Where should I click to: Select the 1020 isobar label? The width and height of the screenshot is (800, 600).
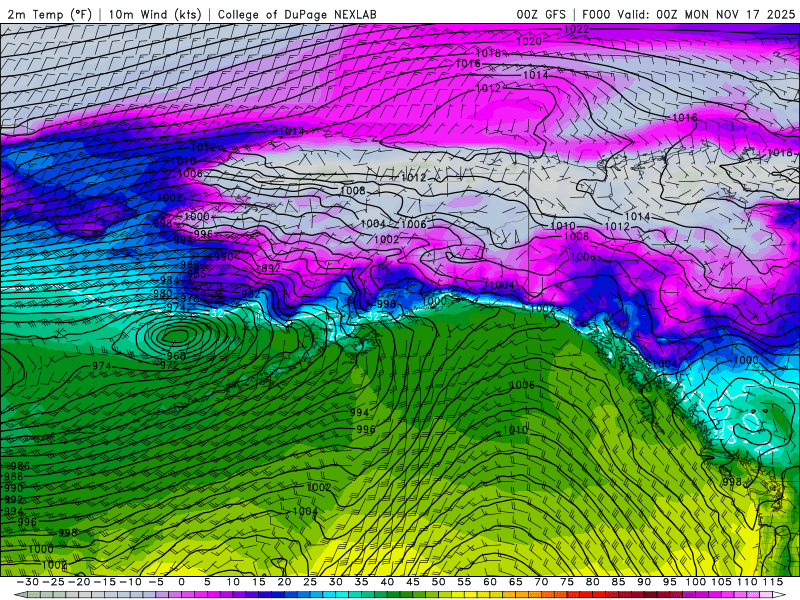click(529, 41)
